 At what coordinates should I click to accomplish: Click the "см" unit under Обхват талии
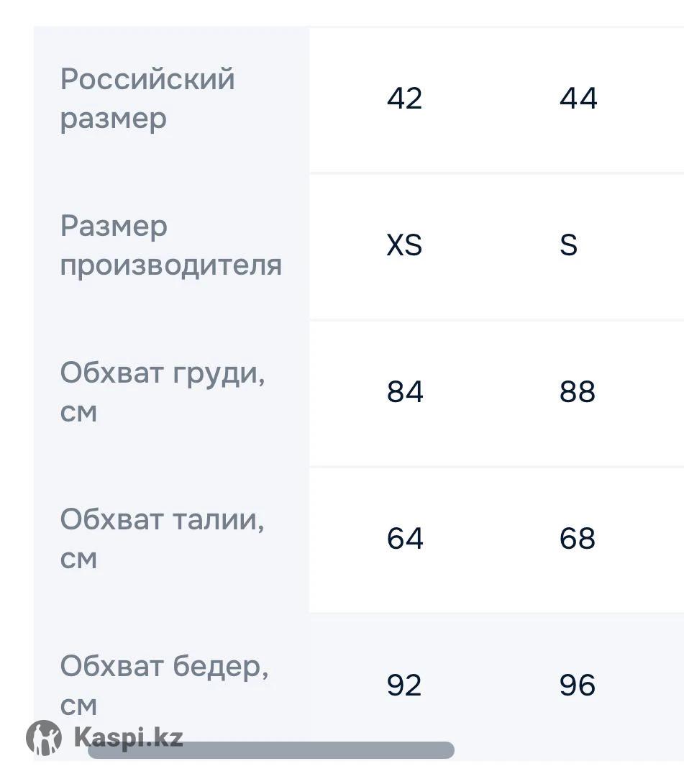(x=78, y=560)
